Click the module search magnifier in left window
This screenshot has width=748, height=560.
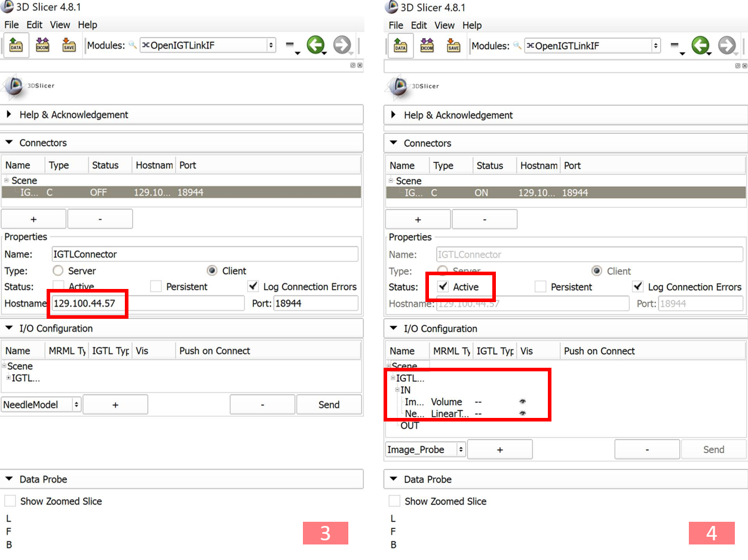pyautogui.click(x=133, y=45)
